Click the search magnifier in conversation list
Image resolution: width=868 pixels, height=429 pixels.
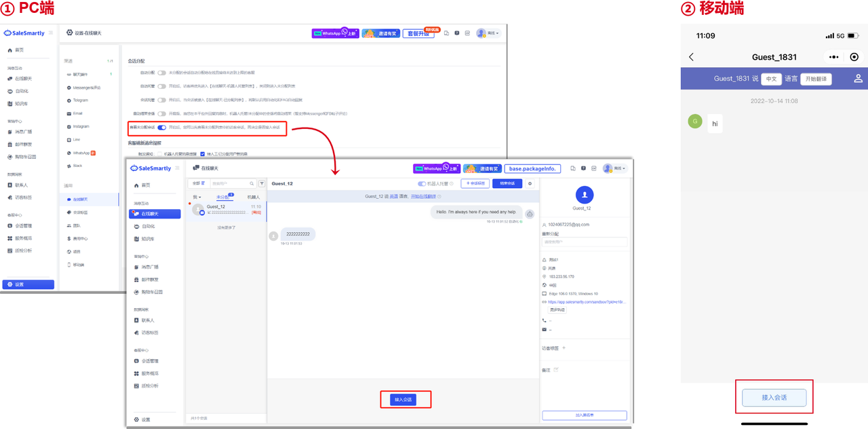(x=253, y=183)
